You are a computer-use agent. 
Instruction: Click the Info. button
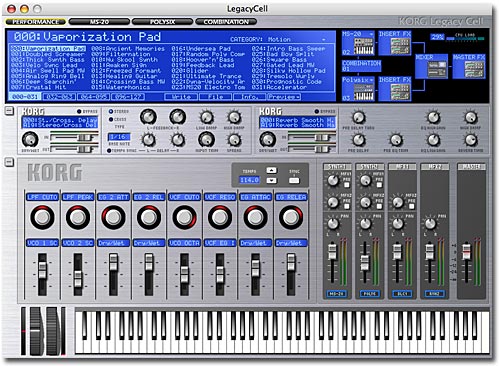(249, 97)
